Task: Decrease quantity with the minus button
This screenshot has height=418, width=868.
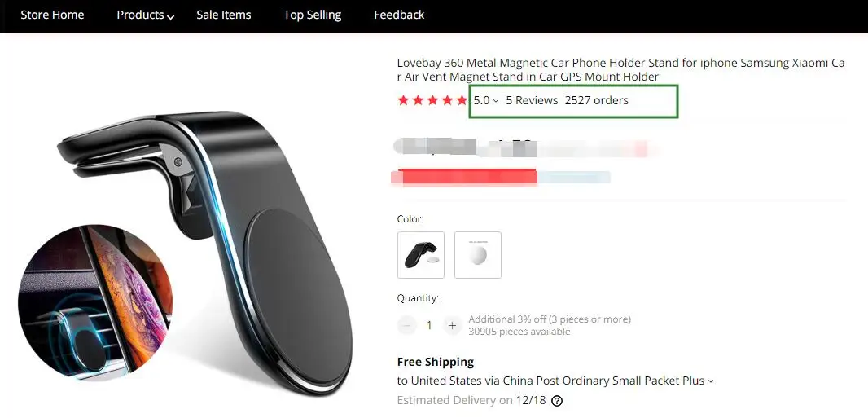Action: coord(406,326)
